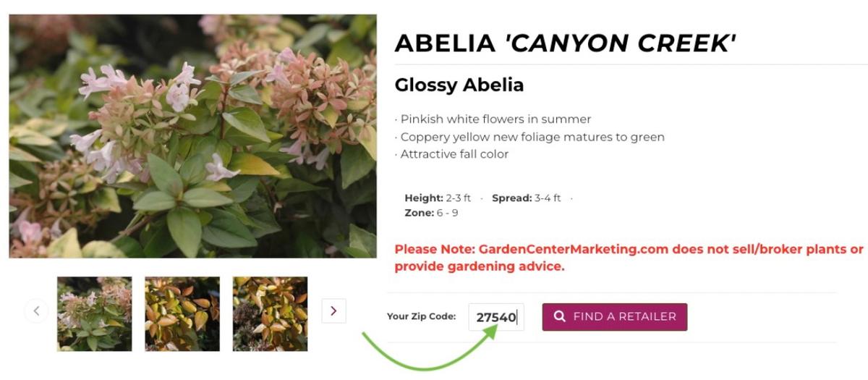Select the second thumbnail with coppery foliage
868x380 pixels.
click(x=182, y=313)
